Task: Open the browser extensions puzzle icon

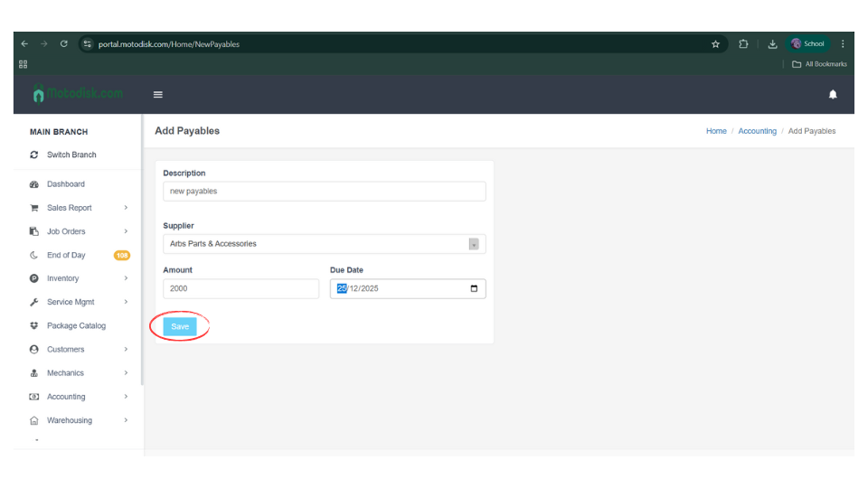Action: pyautogui.click(x=743, y=43)
